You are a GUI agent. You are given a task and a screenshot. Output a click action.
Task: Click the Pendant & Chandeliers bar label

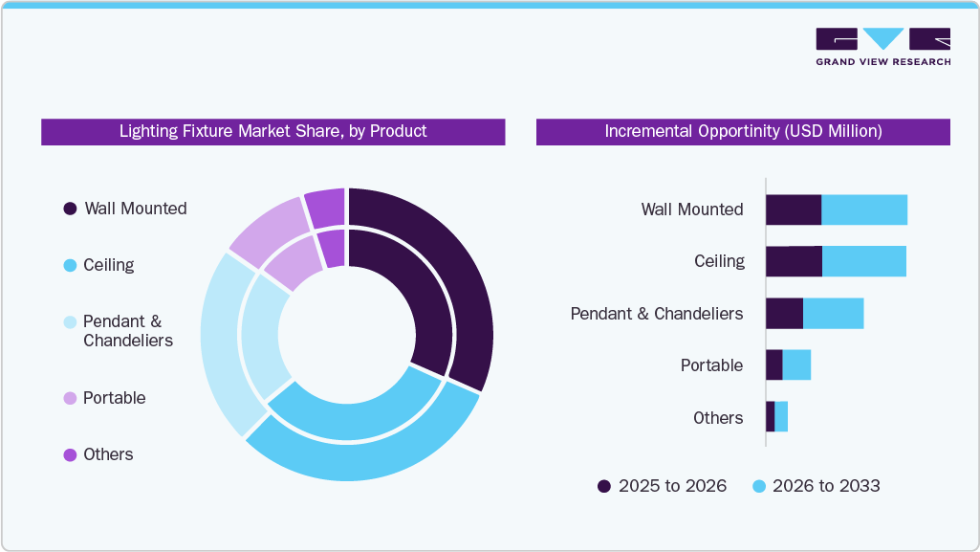click(657, 313)
